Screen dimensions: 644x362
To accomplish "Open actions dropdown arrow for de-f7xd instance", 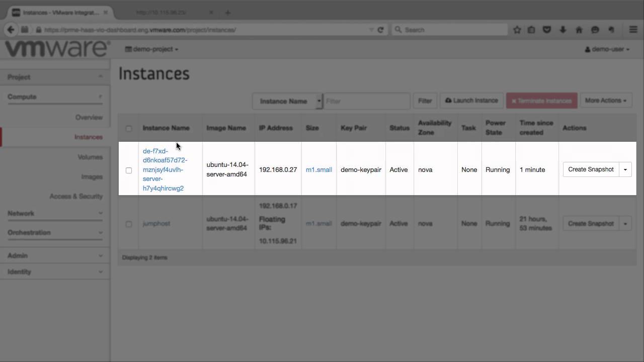I will point(625,169).
